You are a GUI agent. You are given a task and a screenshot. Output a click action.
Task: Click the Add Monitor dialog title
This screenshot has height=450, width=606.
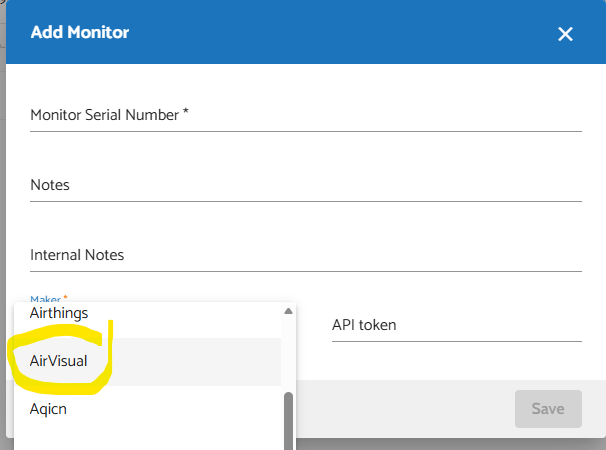[x=80, y=33]
